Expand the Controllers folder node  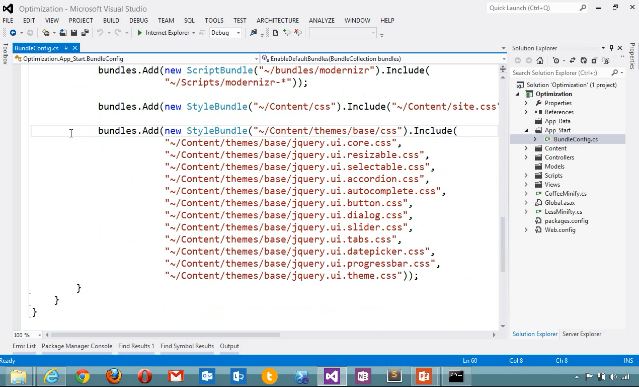pos(526,157)
